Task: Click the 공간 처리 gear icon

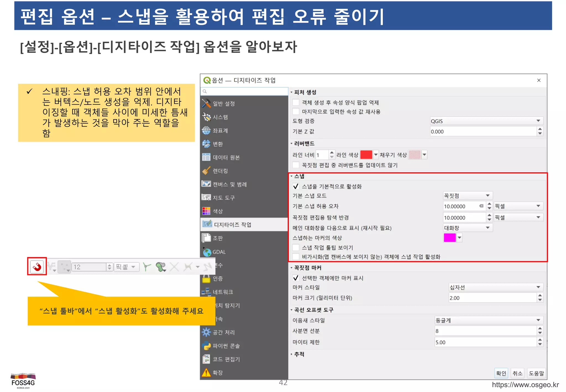Action: pyautogui.click(x=206, y=332)
